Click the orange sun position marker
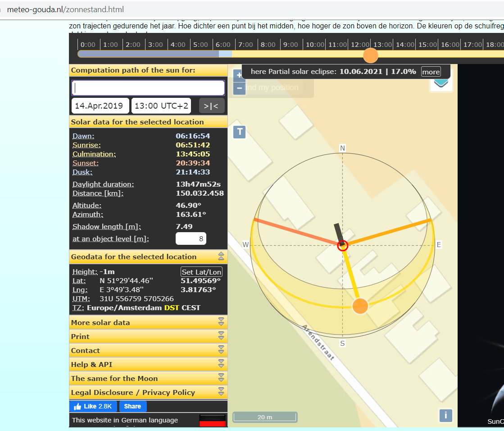This screenshot has width=504, height=431. tap(360, 306)
